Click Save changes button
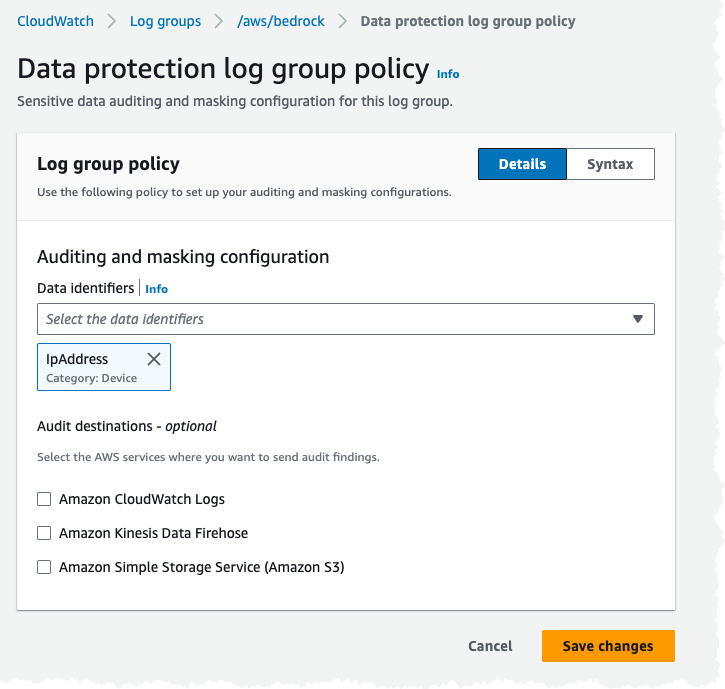The image size is (725, 689). click(608, 646)
